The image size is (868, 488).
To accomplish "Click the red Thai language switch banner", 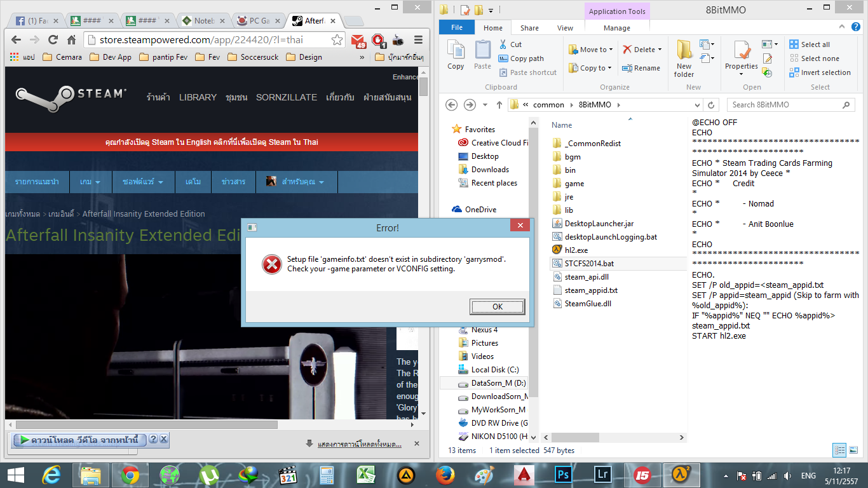I will tap(211, 142).
